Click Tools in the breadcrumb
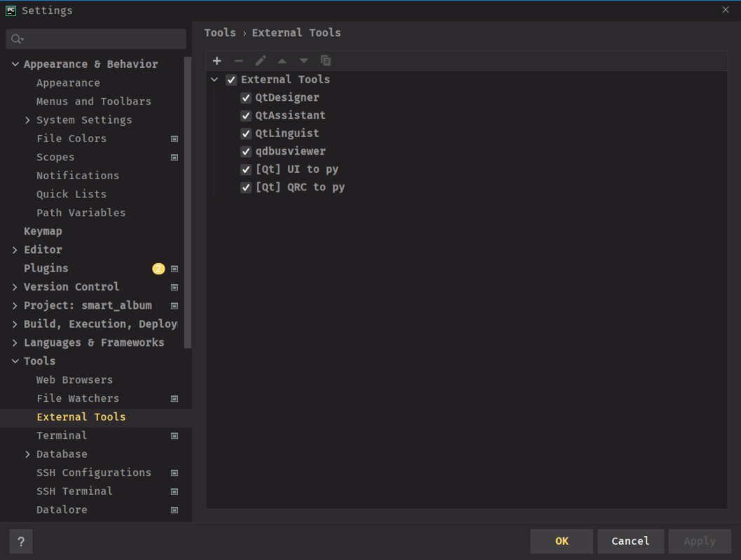This screenshot has height=560, width=741. 220,33
